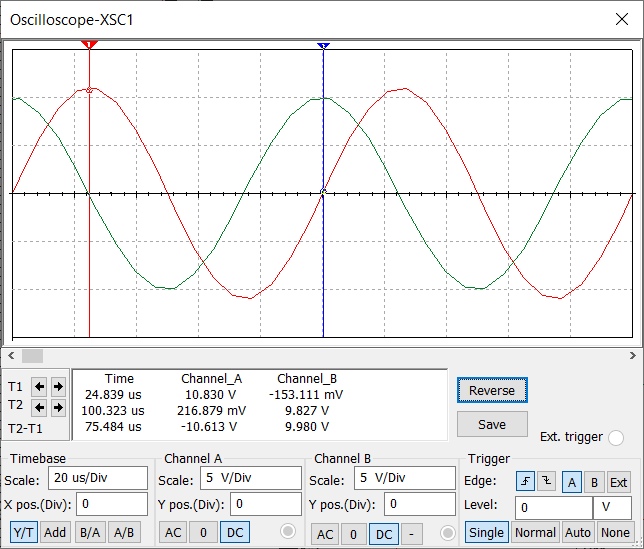Toggle Channel B invert minus button
The height and width of the screenshot is (549, 644).
tap(411, 534)
